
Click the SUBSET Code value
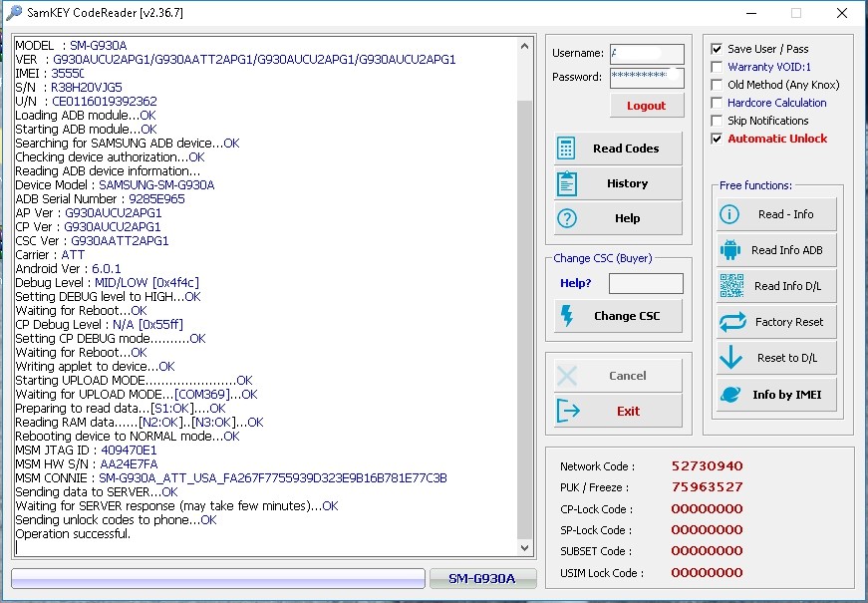(707, 550)
